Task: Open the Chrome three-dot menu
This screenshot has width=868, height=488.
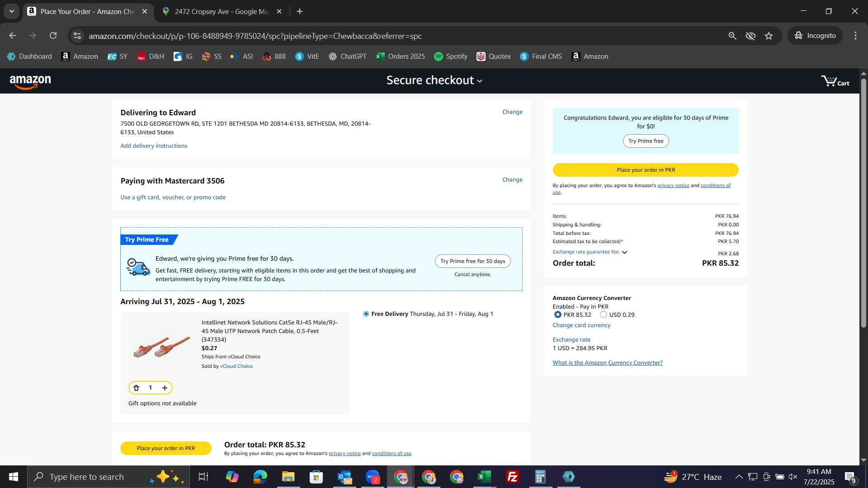Action: [x=855, y=36]
